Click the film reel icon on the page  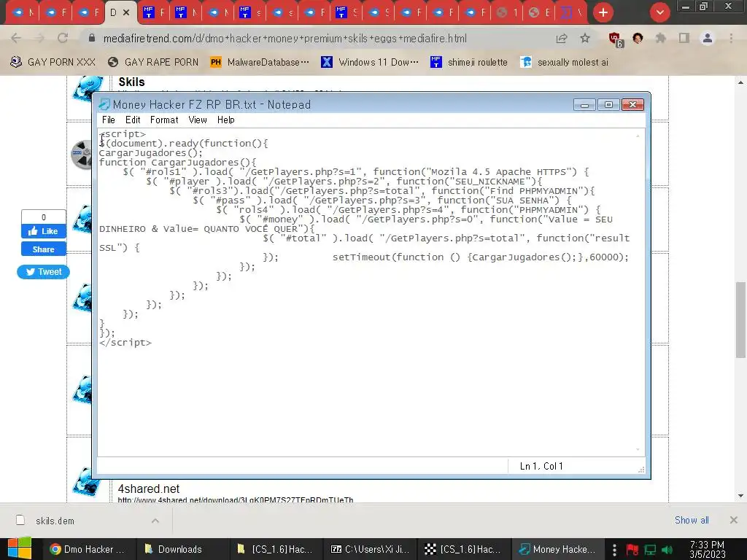tap(81, 155)
